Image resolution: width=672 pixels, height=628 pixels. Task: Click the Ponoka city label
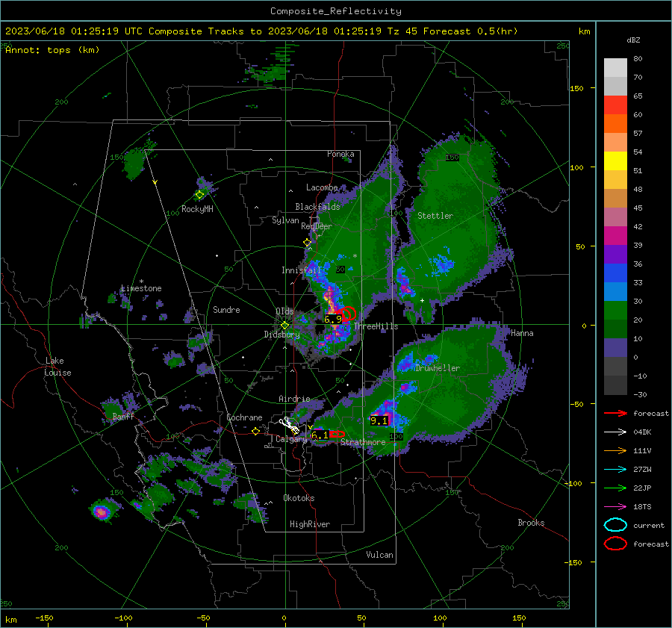pos(340,154)
